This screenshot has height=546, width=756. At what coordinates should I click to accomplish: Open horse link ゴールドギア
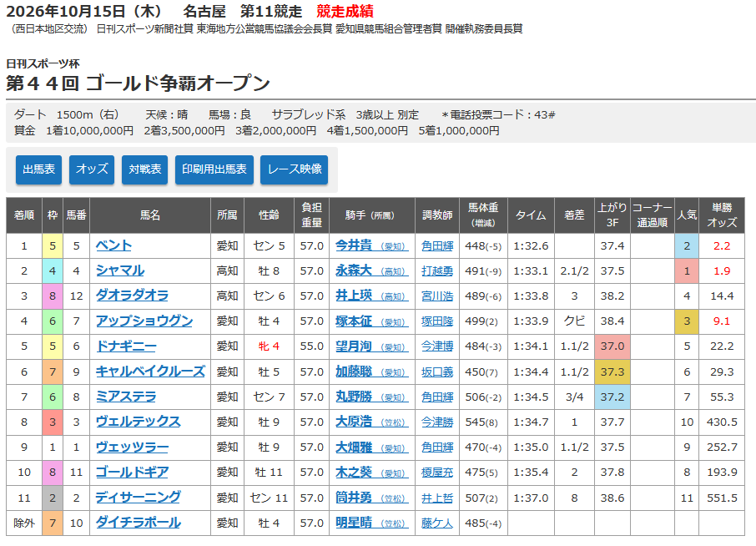[x=132, y=472]
